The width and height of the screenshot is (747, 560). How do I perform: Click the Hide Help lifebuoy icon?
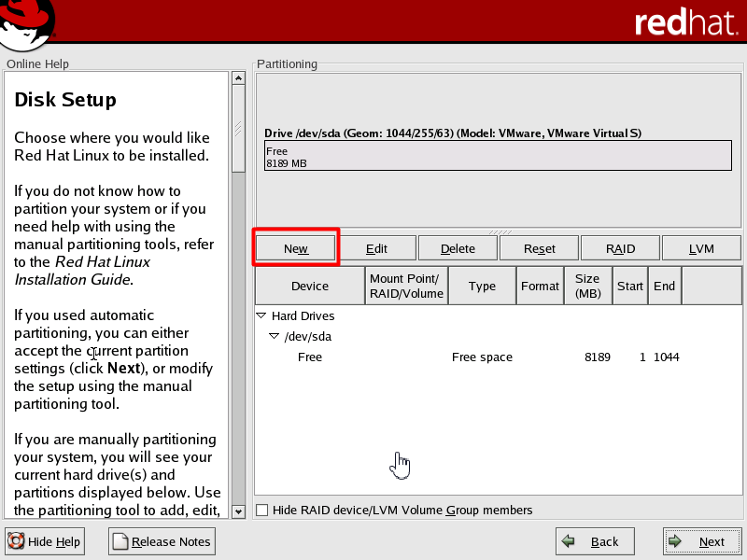tap(16, 541)
